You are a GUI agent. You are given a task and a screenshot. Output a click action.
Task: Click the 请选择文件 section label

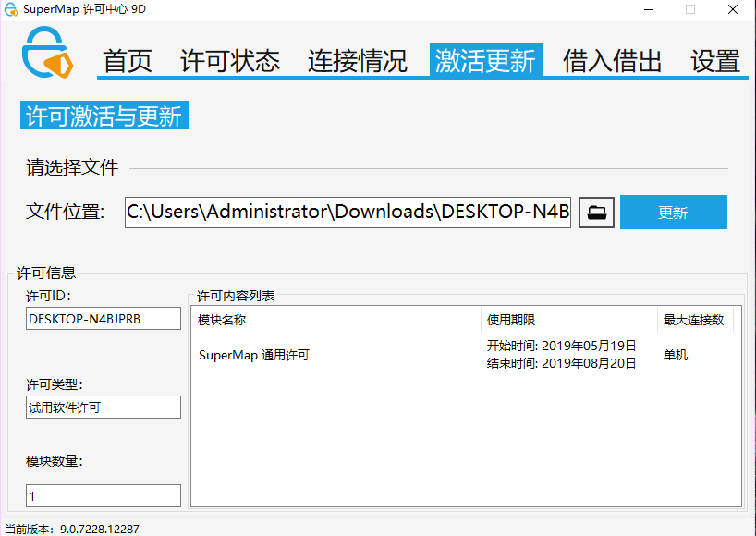[72, 167]
